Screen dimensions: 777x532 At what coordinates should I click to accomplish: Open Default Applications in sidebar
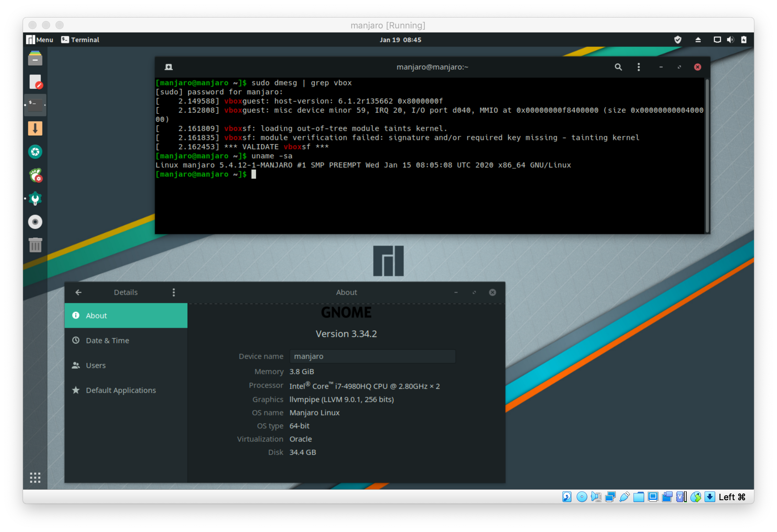point(126,390)
